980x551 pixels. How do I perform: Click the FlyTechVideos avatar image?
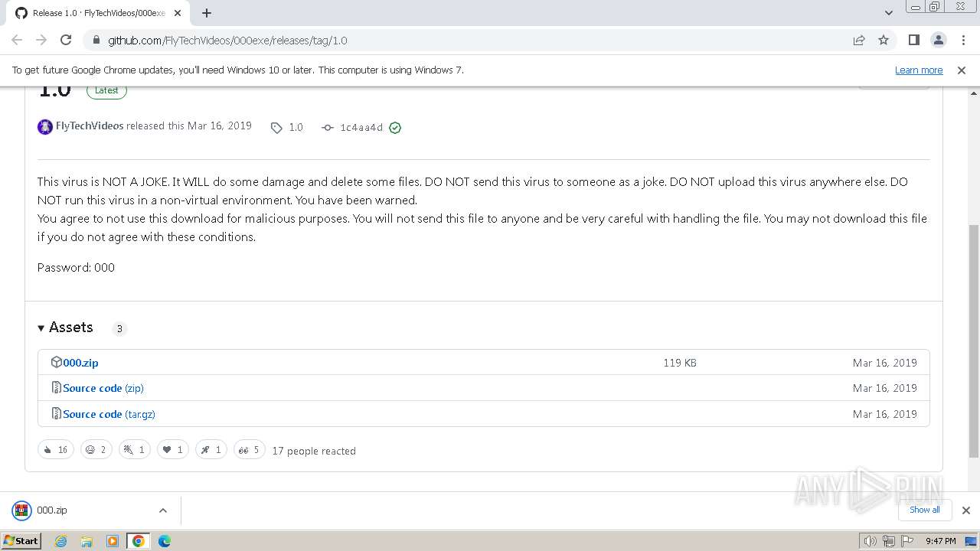click(45, 127)
